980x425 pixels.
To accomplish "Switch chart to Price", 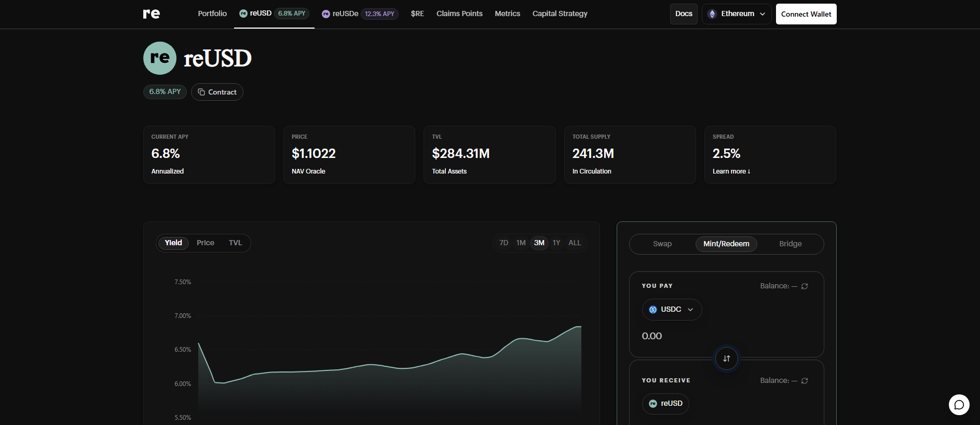I will (206, 243).
